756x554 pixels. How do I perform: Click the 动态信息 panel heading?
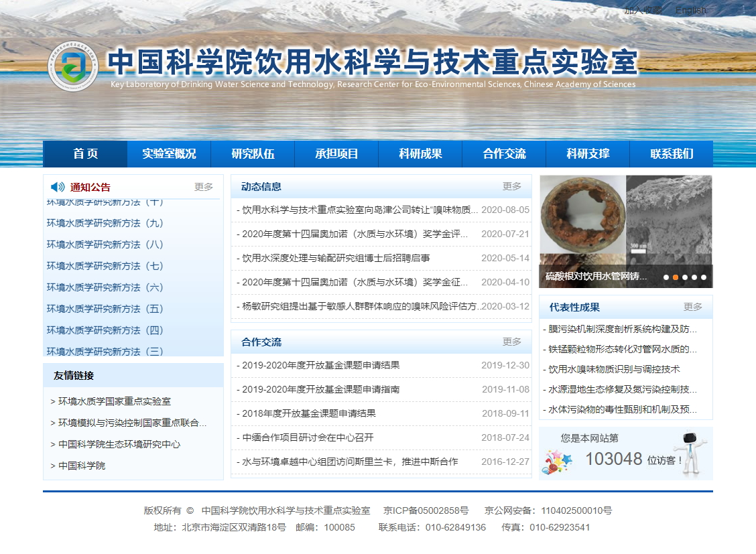[261, 187]
